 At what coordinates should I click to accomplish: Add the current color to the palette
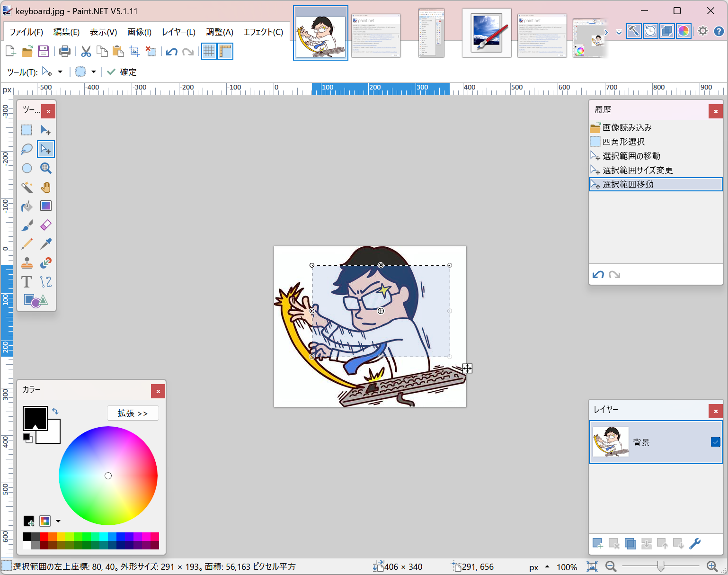pos(29,521)
